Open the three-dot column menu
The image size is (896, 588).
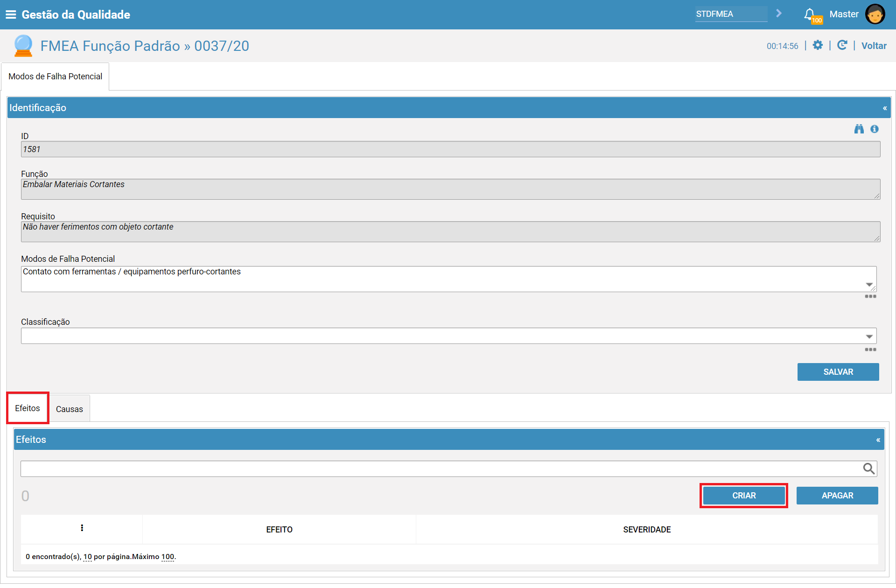(x=82, y=528)
